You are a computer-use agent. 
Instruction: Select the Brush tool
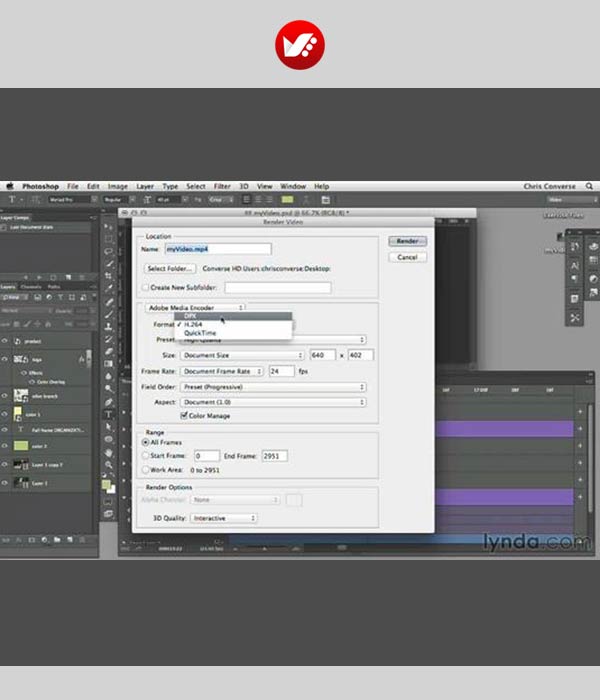(108, 314)
